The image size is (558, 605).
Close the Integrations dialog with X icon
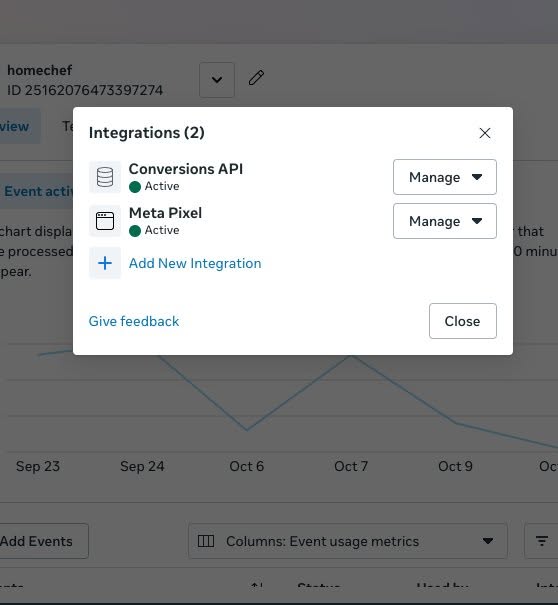485,133
